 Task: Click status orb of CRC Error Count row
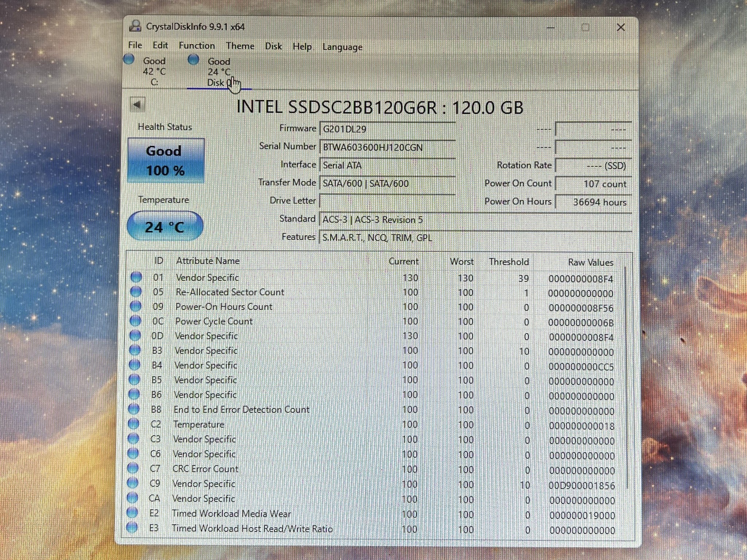(133, 468)
